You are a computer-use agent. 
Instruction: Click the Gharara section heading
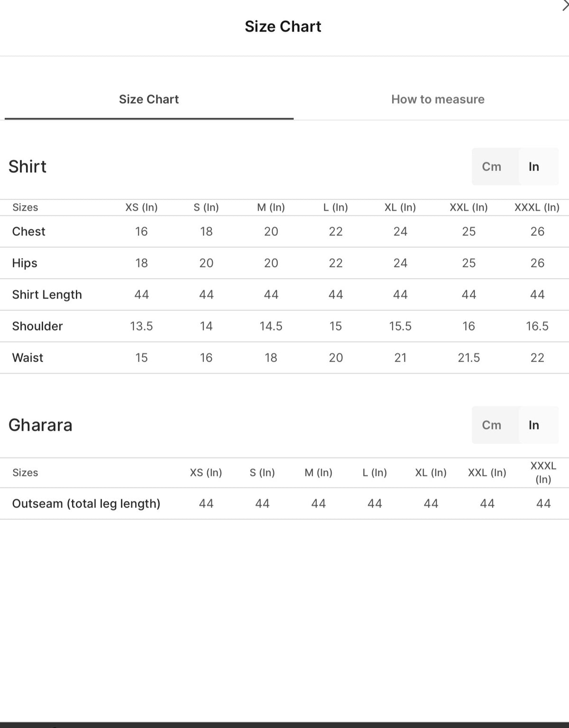pos(40,425)
